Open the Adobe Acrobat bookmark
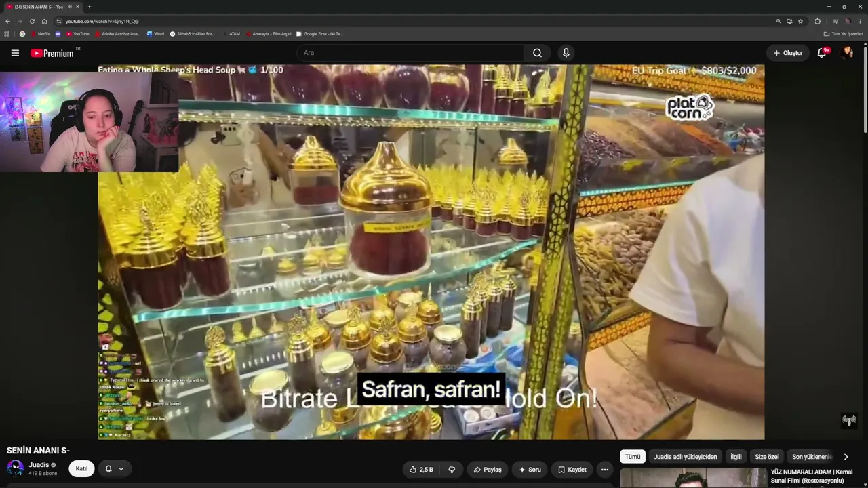This screenshot has width=868, height=488. coord(117,34)
